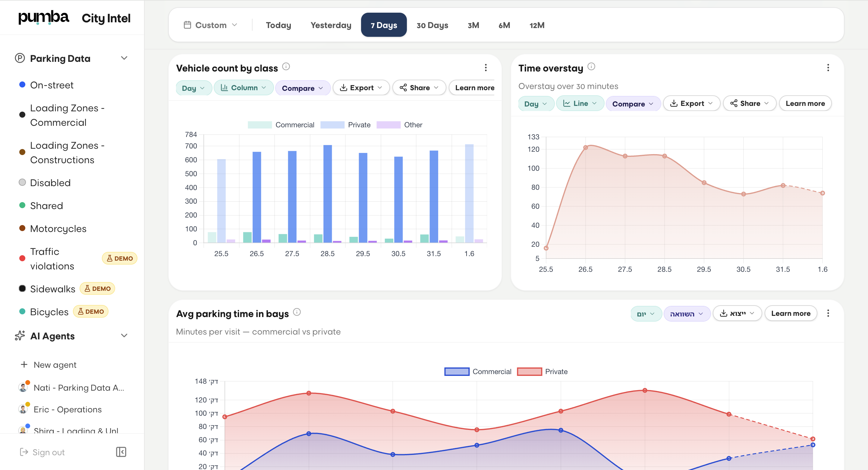Screen dimensions: 868x470
Task: Click the green dot beside Shared
Action: [22, 205]
